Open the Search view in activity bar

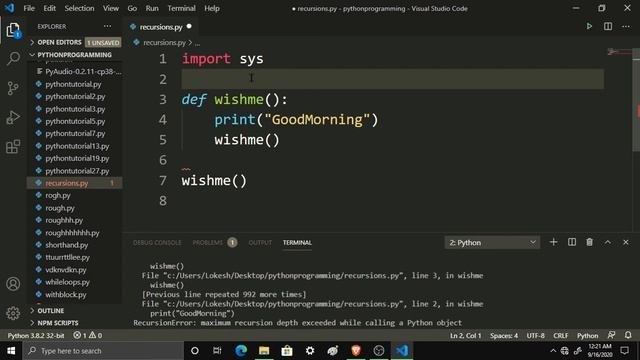(x=13, y=58)
